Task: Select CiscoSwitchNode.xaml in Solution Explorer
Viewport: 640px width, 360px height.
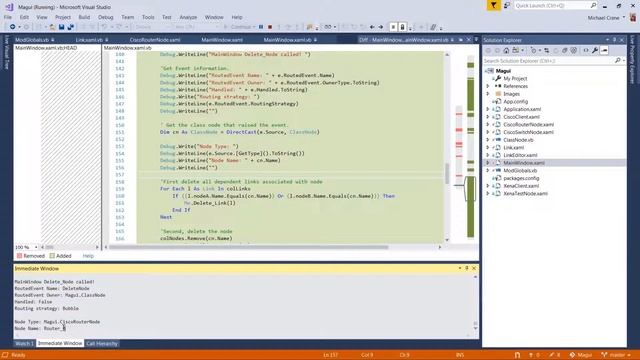Action: pos(528,132)
